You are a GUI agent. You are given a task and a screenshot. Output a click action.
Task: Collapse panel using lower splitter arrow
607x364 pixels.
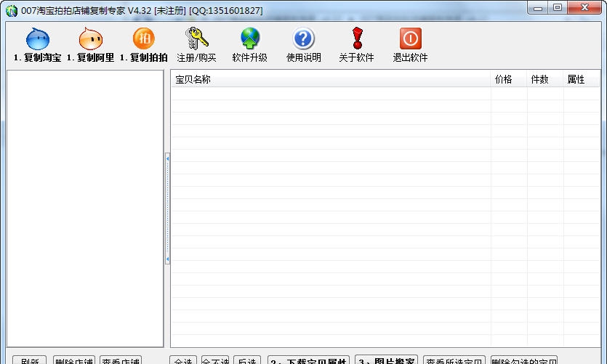[167, 259]
